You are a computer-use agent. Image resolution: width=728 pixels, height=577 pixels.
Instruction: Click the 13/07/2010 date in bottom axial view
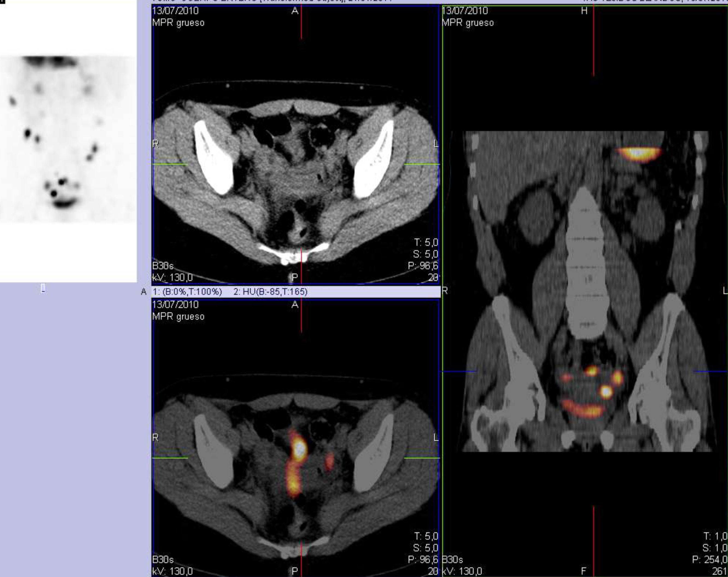(175, 305)
